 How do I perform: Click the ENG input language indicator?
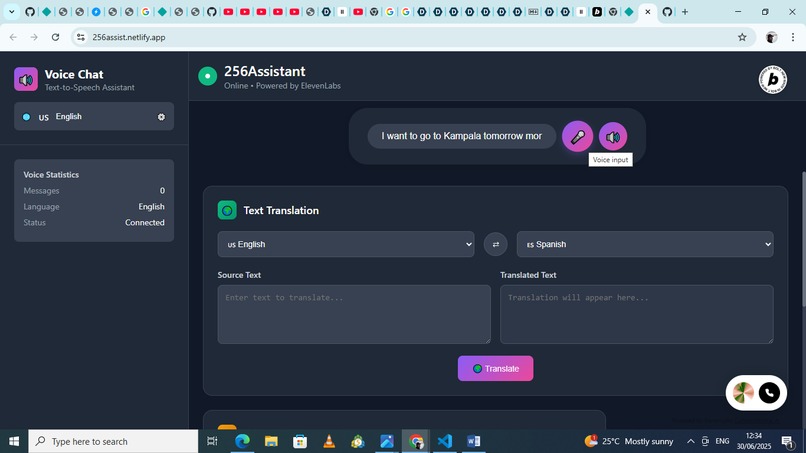click(722, 441)
